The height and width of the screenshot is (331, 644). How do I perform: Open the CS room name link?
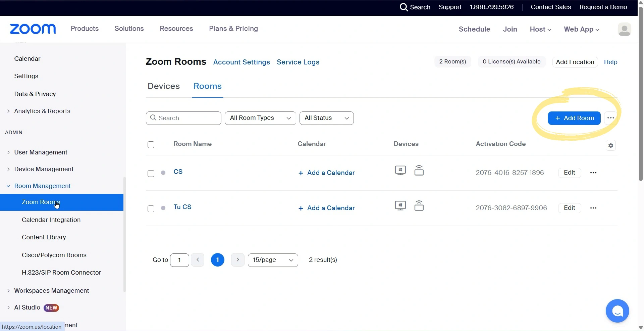point(178,172)
